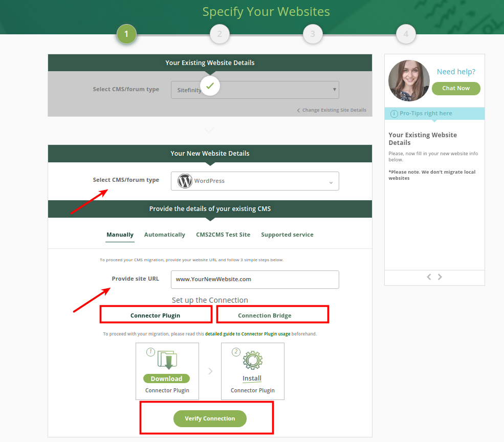The image size is (504, 442).
Task: Click the Your New Website Details header
Action: [210, 154]
